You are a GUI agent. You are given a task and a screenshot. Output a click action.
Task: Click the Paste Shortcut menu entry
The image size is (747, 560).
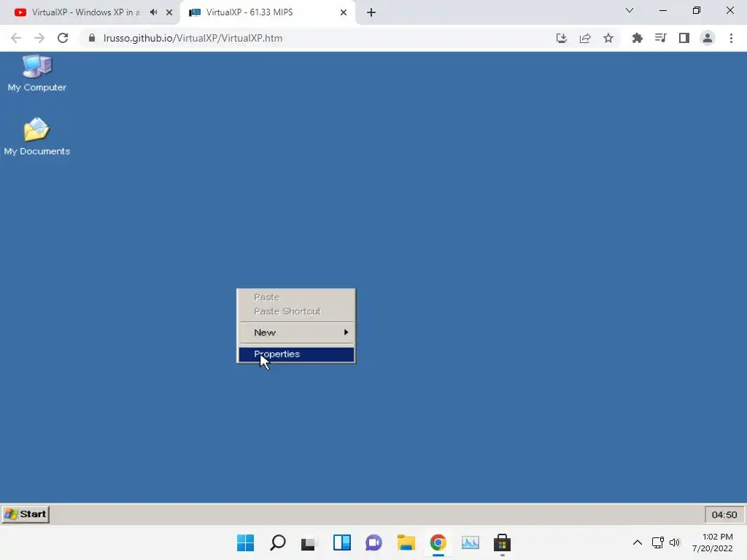296,311
